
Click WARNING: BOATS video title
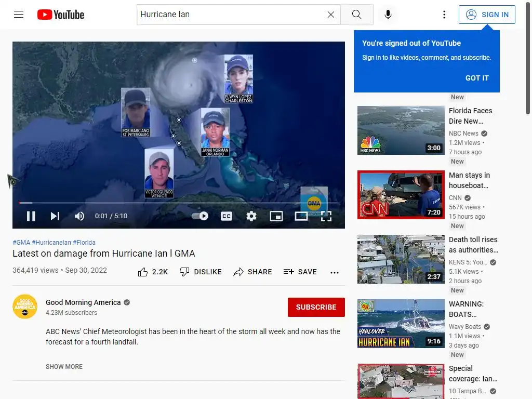(466, 309)
